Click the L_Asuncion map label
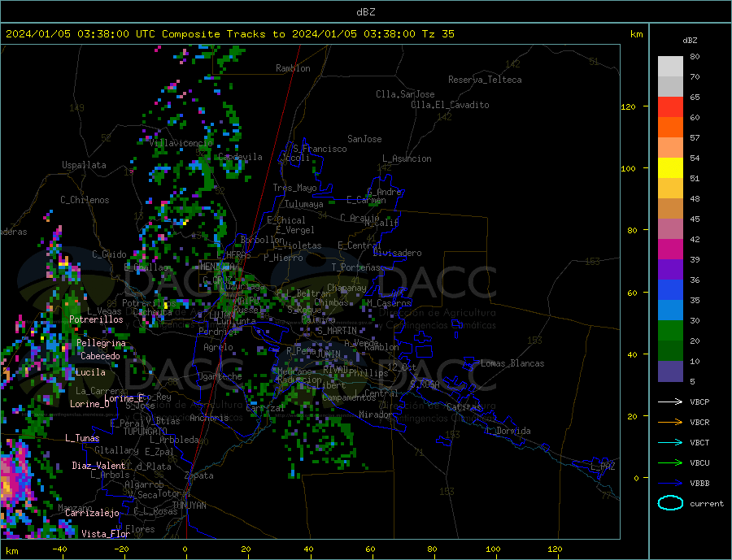 tap(407, 158)
